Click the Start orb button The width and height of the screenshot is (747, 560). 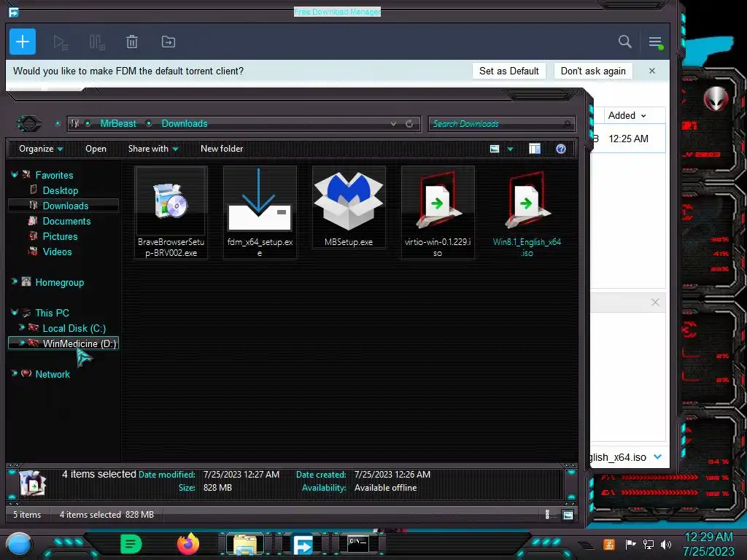pos(19,544)
